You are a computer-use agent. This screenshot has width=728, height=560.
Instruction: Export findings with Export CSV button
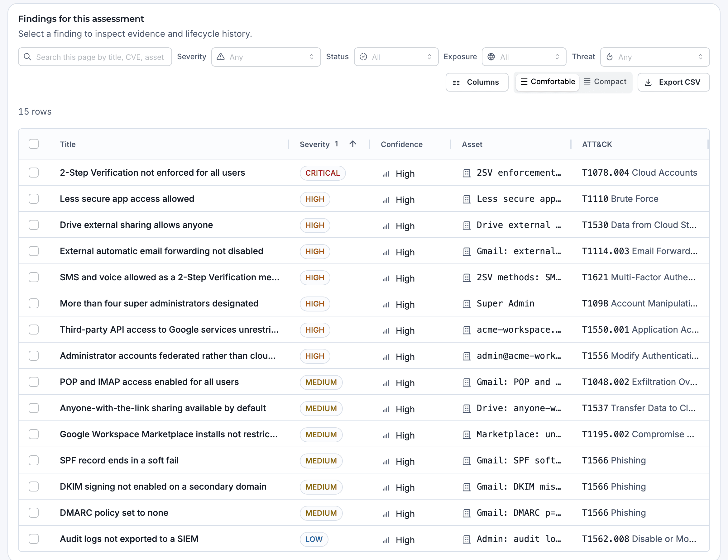[674, 82]
